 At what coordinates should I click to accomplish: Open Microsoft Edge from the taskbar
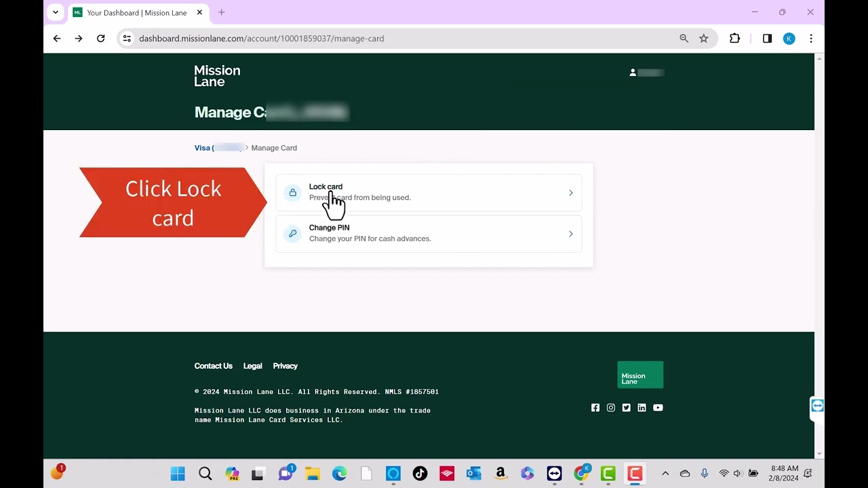click(x=339, y=474)
